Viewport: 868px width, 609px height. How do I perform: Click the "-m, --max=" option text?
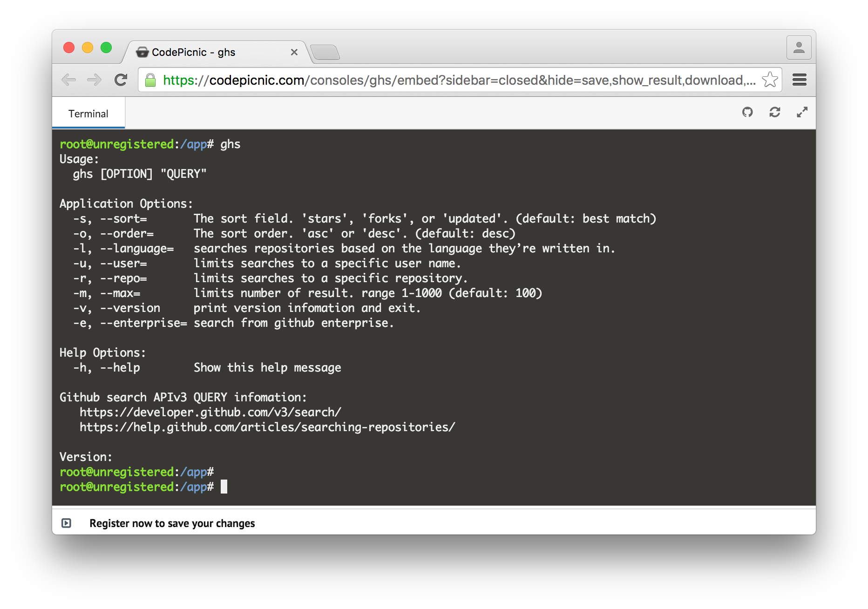click(x=107, y=293)
